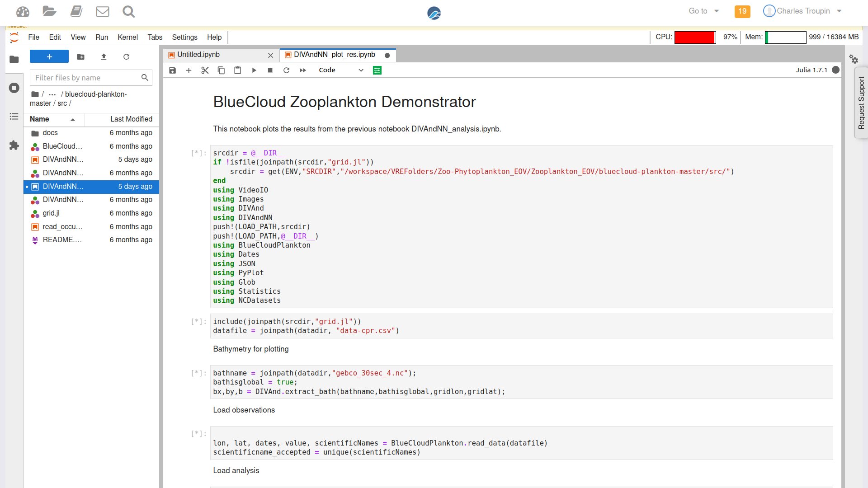This screenshot has height=488, width=868.
Task: Refresh the file list
Action: (127, 56)
